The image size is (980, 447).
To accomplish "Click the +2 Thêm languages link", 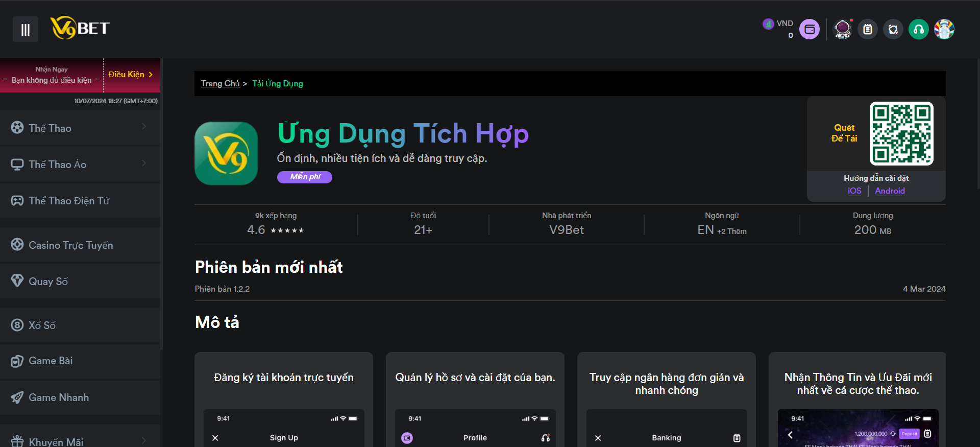I will coord(732,231).
